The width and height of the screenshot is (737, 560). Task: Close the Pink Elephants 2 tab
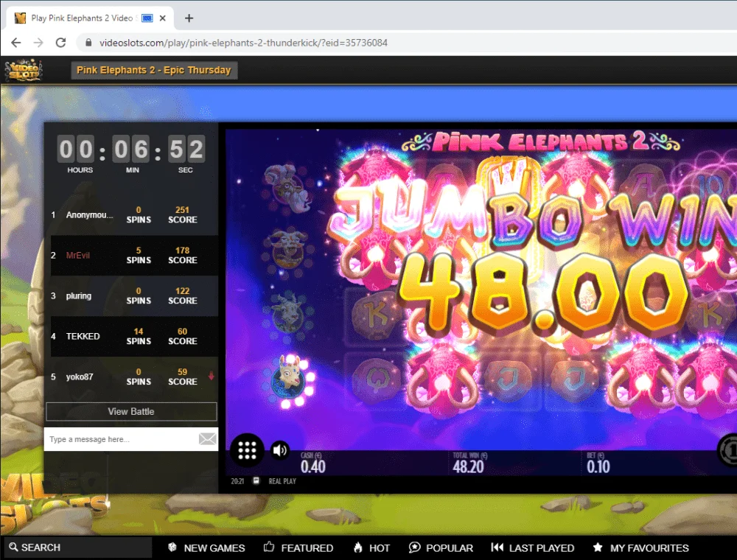[163, 18]
